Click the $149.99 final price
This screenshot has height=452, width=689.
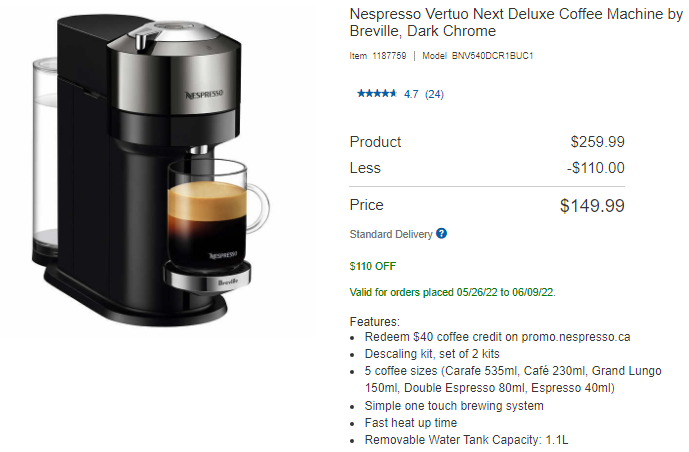592,206
